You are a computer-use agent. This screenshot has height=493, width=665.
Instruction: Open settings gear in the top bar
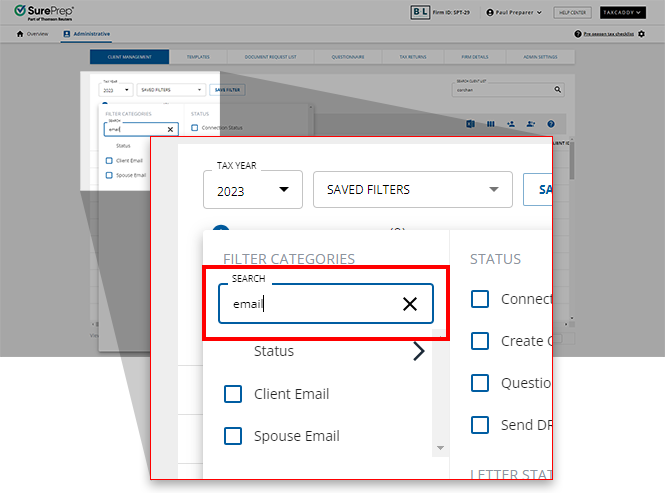(641, 34)
